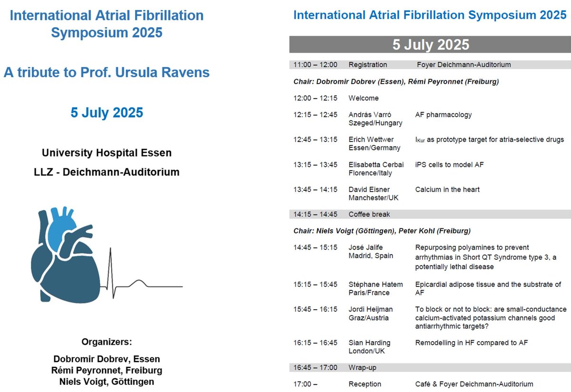The width and height of the screenshot is (571, 392).
Task: Click 'Manchester/UK' affiliation
Action: [x=373, y=197]
